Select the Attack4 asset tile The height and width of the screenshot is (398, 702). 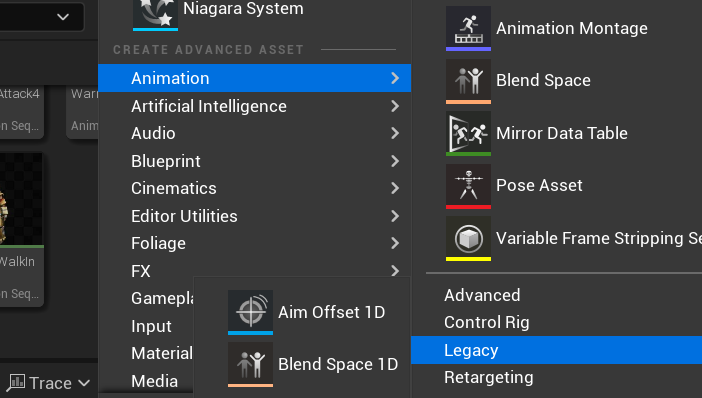(21, 111)
